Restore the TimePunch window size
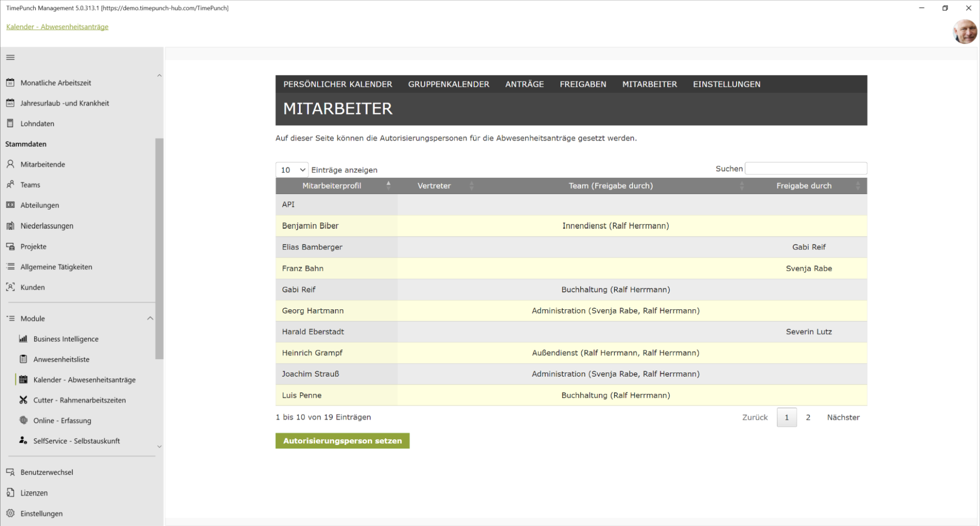Image resolution: width=980 pixels, height=526 pixels. click(x=945, y=8)
